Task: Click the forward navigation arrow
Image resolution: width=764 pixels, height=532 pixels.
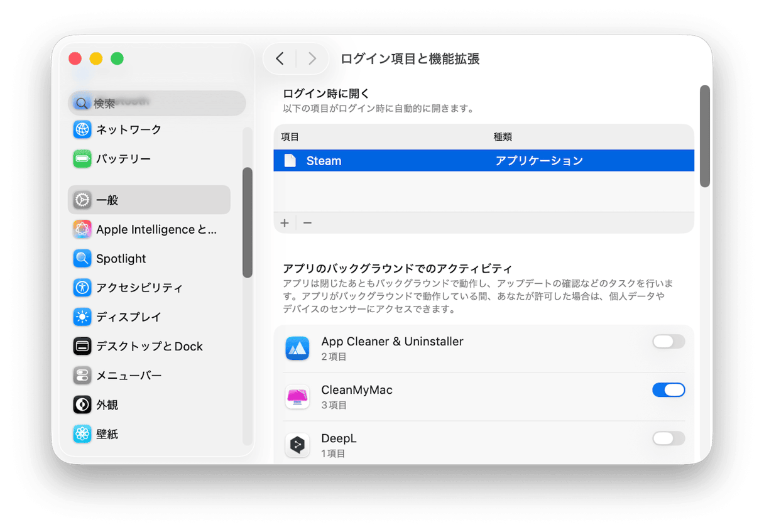Action: 312,58
